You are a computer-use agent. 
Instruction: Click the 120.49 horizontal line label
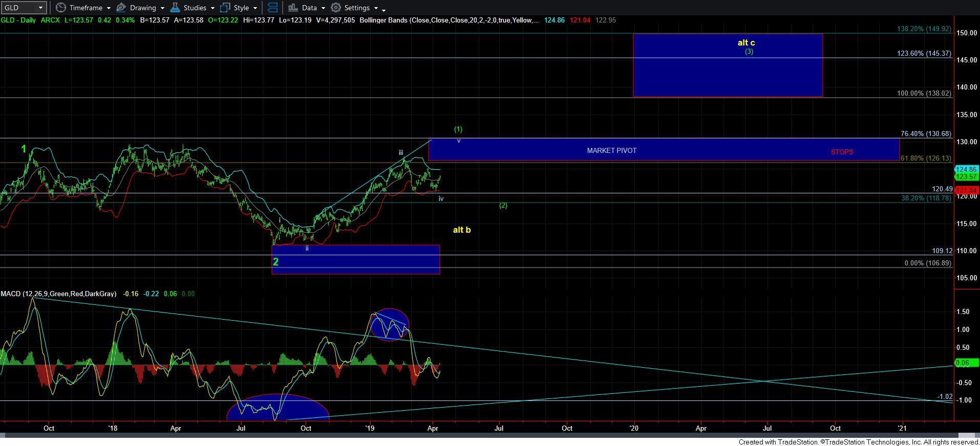coord(942,189)
